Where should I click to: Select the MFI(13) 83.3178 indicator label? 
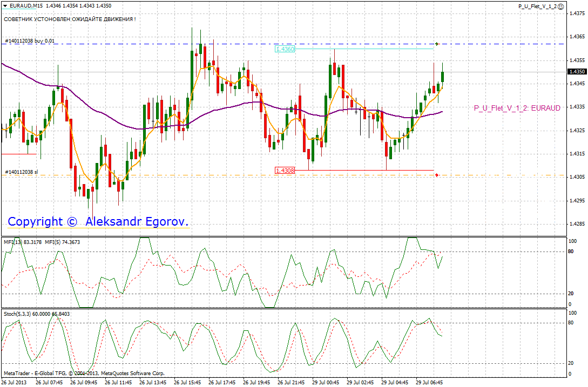coord(23,242)
